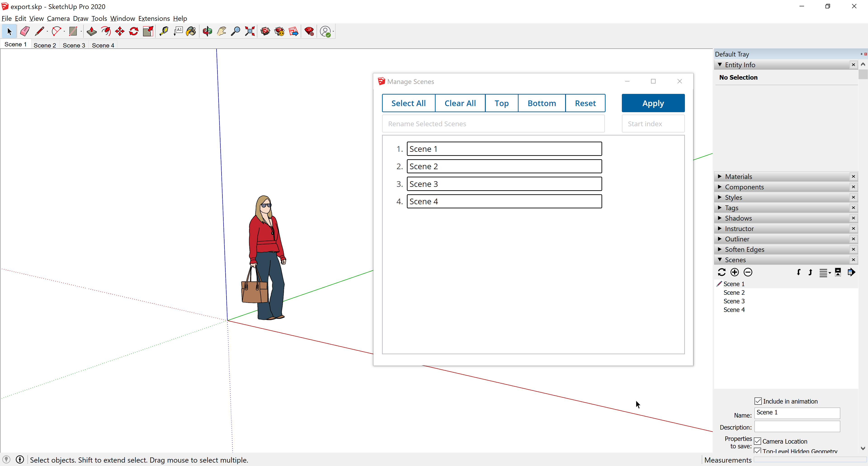The image size is (868, 466).
Task: Activate the Orbit tool
Action: 207,31
